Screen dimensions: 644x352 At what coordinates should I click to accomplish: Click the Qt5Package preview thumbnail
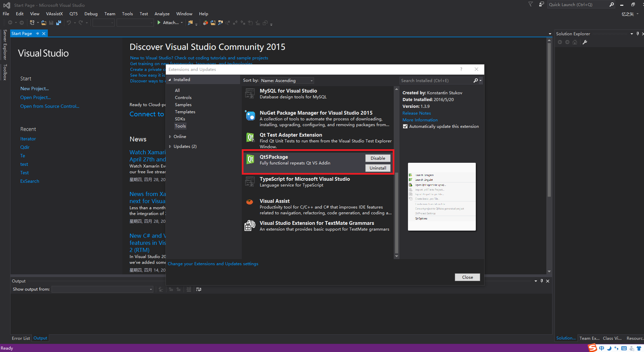(x=442, y=197)
